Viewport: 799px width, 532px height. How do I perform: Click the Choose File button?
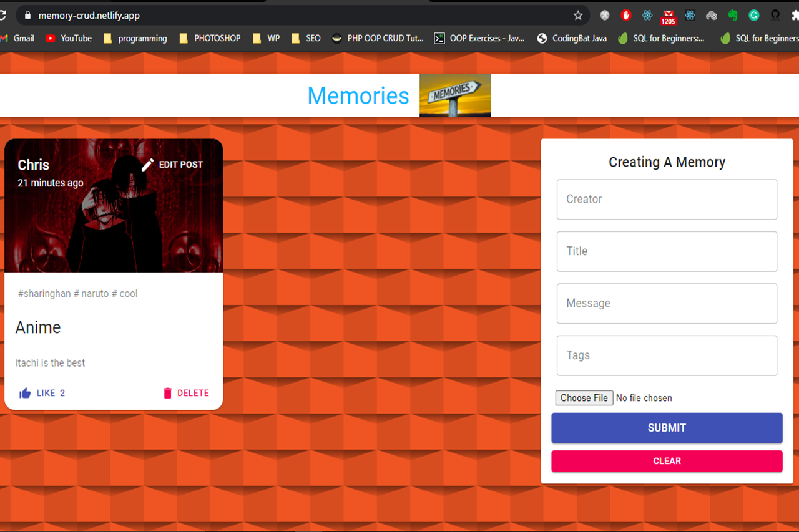pos(584,398)
